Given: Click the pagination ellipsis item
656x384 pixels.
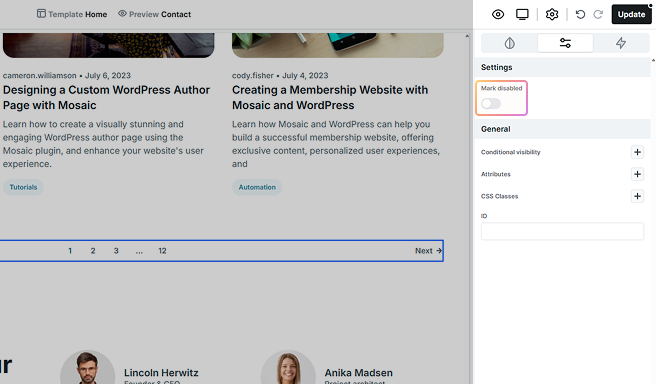Looking at the screenshot, I should pyautogui.click(x=139, y=251).
